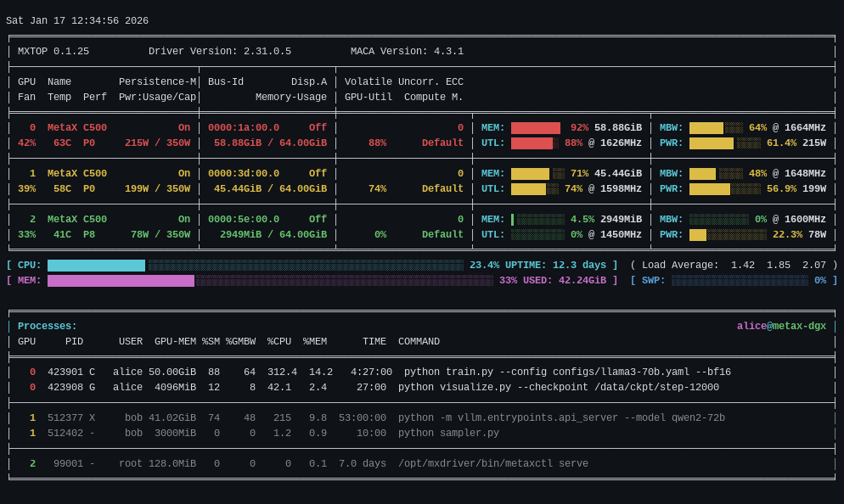
Task: Click the Bus-Id column header
Action: click(x=226, y=81)
